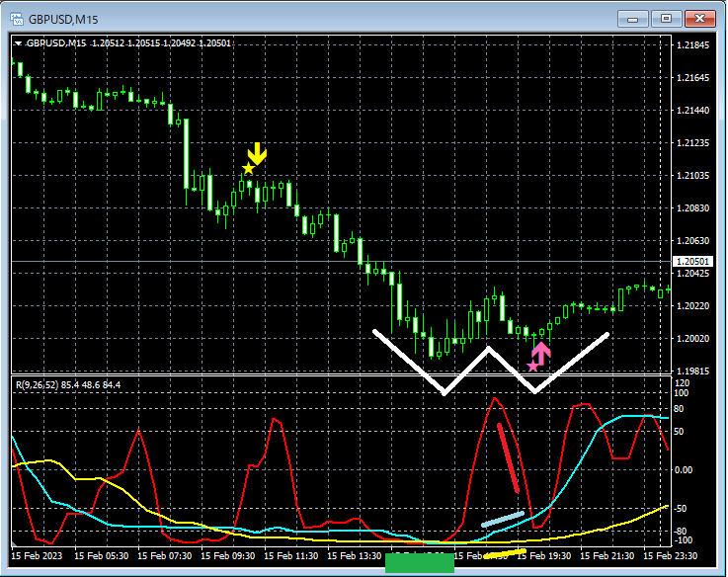The width and height of the screenshot is (728, 577).
Task: Click price scale value 1.21035
Action: pos(693,175)
